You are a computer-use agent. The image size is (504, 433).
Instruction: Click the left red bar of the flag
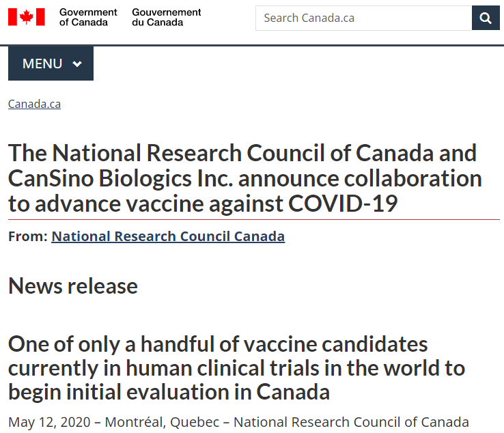coord(12,17)
